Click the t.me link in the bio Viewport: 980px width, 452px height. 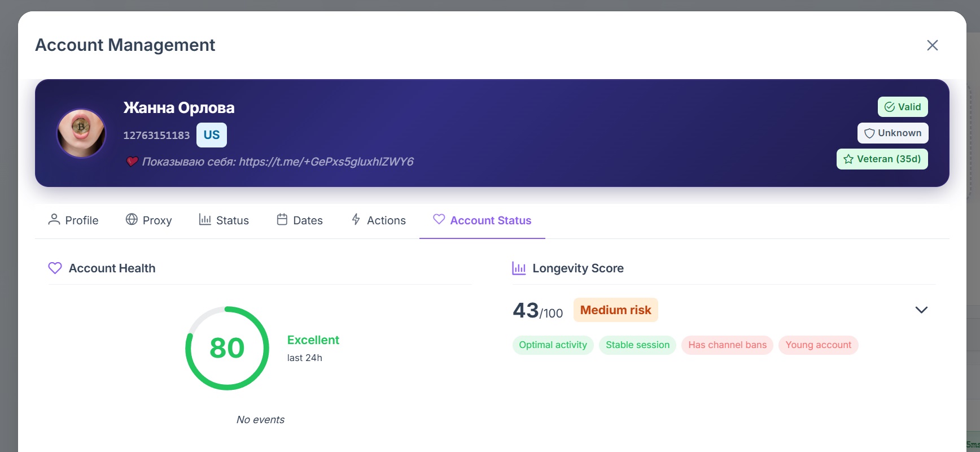pos(326,162)
